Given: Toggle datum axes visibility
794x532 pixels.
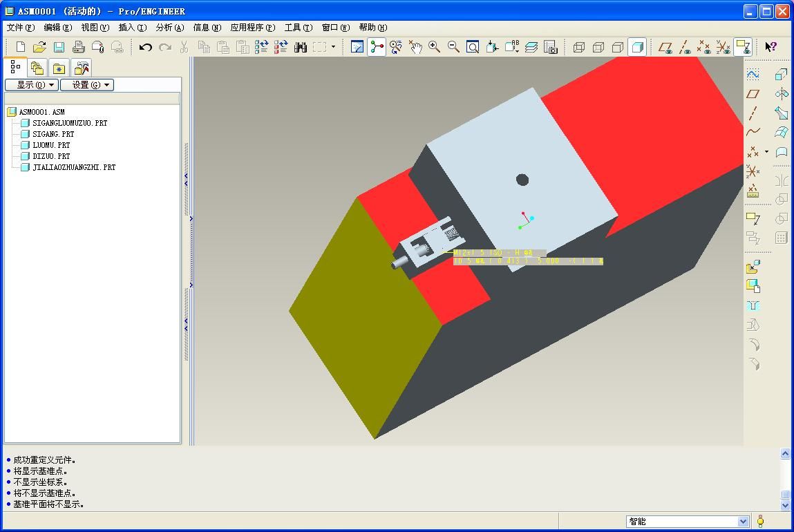Looking at the screenshot, I should coord(685,47).
